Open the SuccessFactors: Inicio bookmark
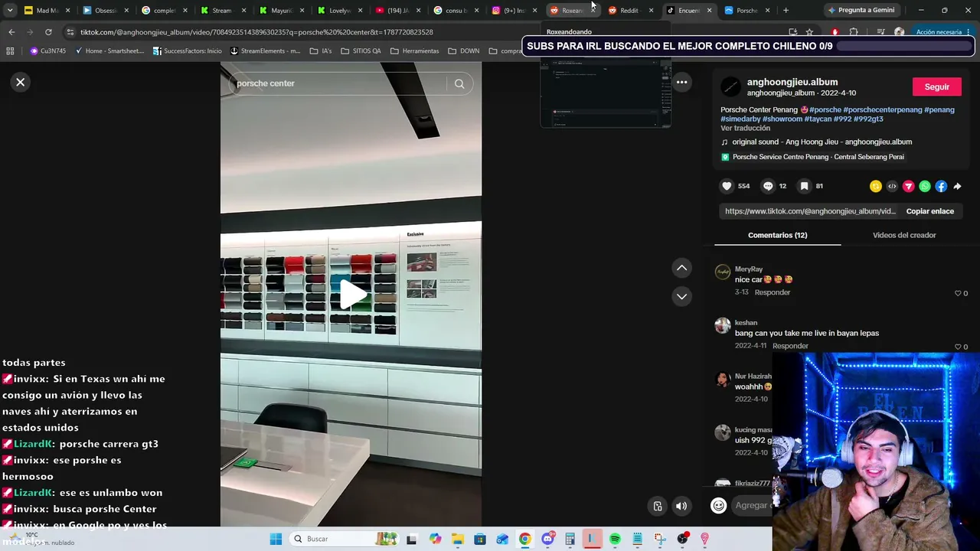 click(x=188, y=51)
